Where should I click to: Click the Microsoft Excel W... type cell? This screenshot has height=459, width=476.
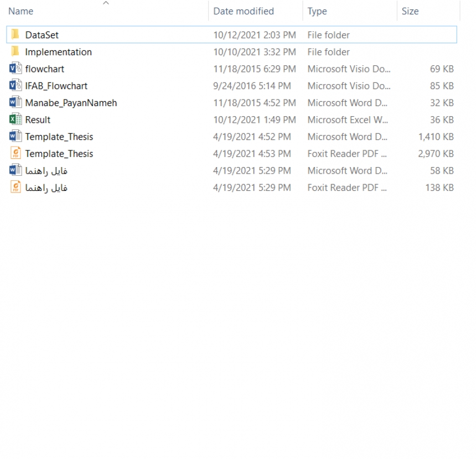[348, 120]
